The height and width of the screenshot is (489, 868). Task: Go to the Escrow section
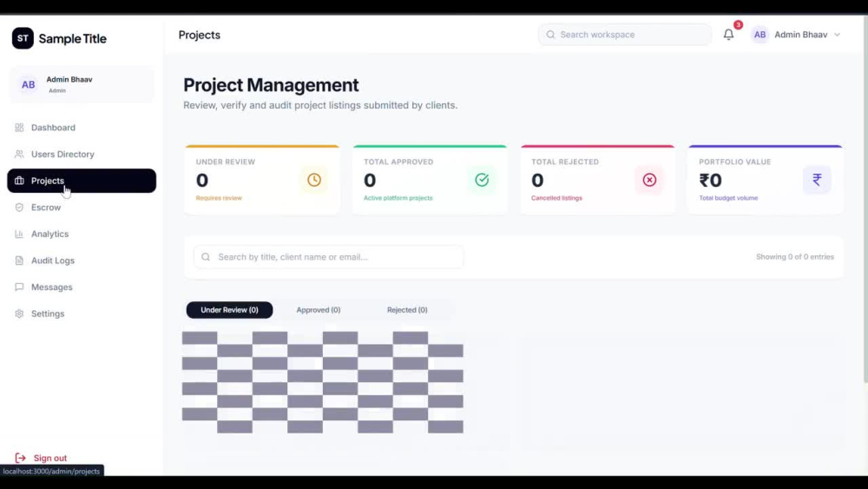click(x=82, y=207)
